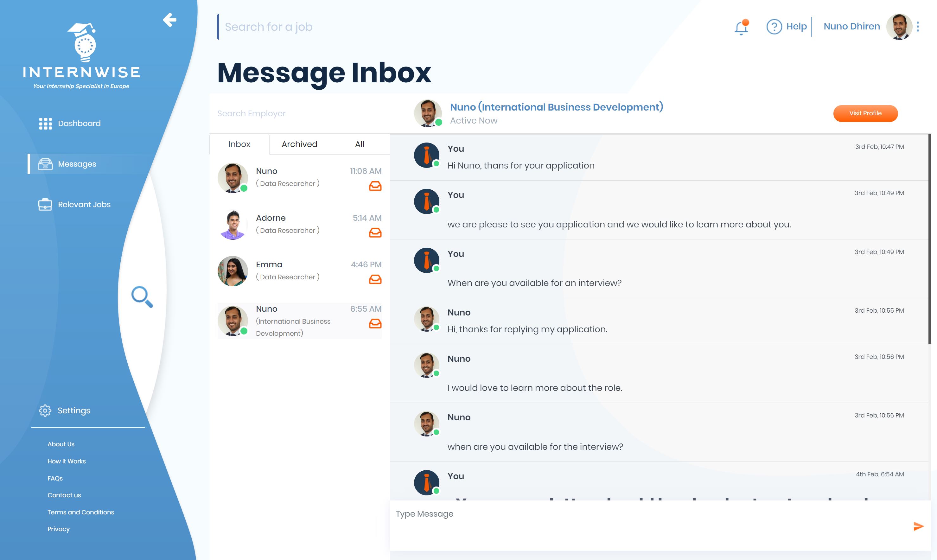Click the Visit Profile button
This screenshot has width=937, height=560.
[x=865, y=113]
